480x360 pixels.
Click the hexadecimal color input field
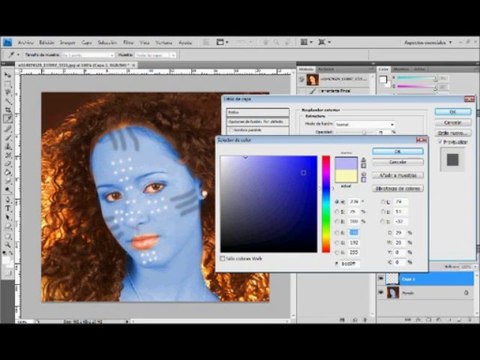click(x=350, y=264)
